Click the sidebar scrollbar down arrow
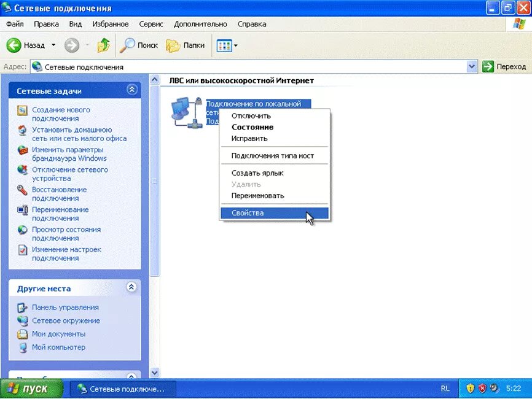Viewport: 532px width, 399px height. coord(155,373)
